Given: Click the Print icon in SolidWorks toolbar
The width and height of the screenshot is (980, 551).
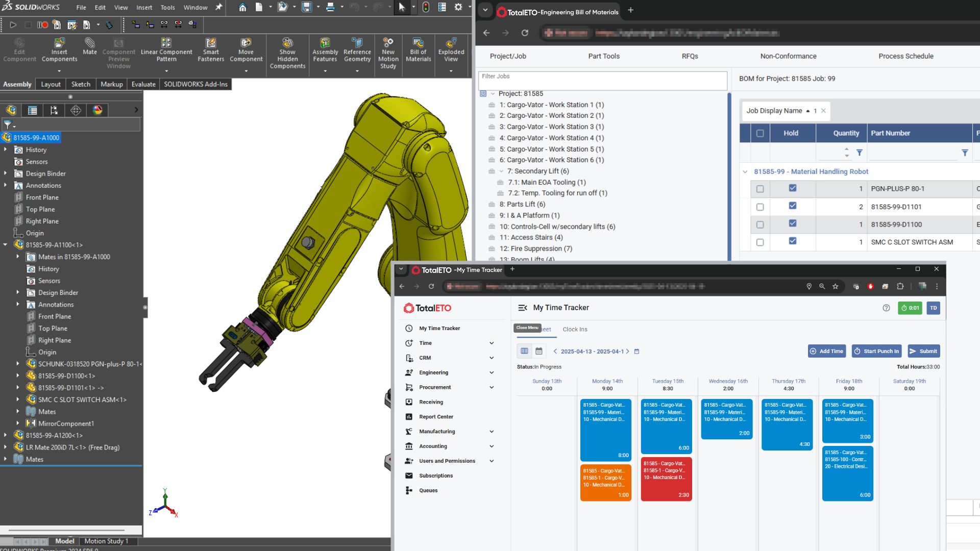Looking at the screenshot, I should pos(330,7).
